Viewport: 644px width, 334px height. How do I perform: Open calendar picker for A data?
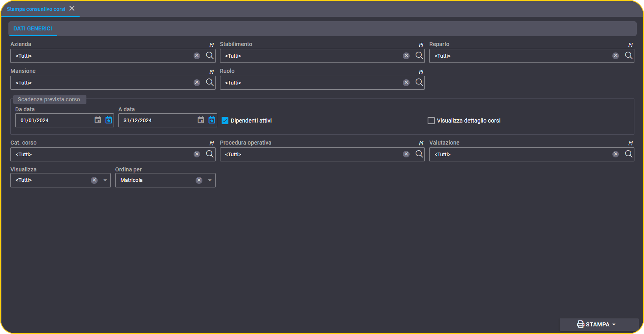[x=201, y=120]
